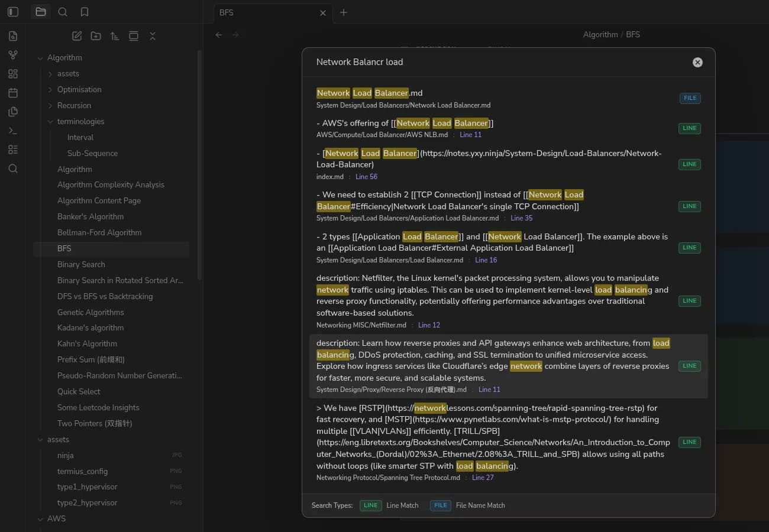Click the file explorer scrollbar

(x=199, y=166)
